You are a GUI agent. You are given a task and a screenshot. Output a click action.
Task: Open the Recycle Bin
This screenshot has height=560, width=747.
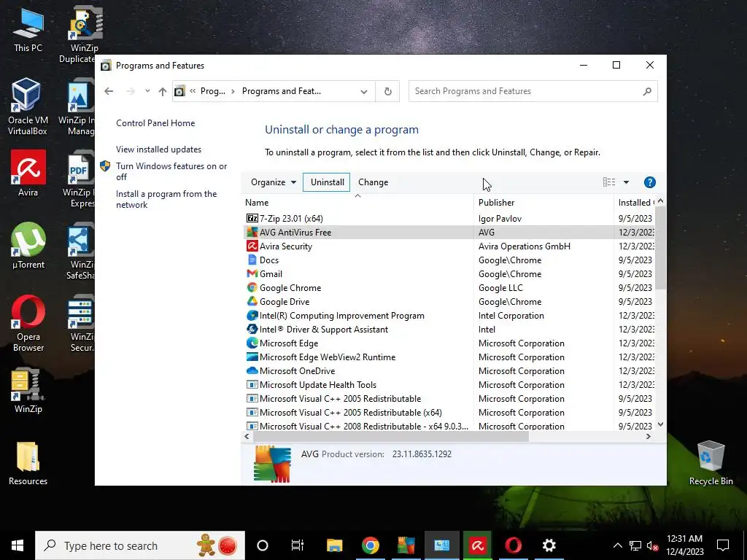711,463
